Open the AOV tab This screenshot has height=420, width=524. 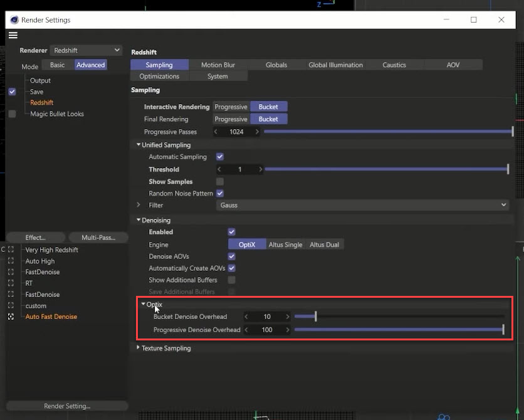[453, 65]
